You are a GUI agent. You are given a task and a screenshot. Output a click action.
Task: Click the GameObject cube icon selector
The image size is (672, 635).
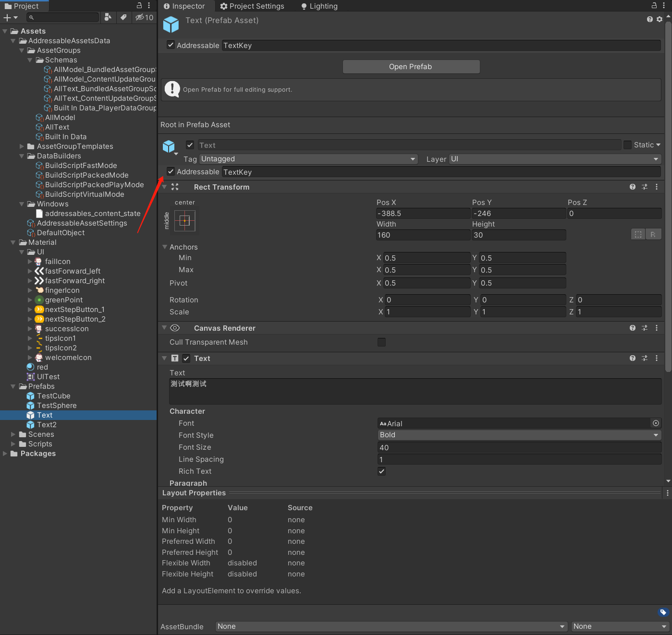(170, 146)
